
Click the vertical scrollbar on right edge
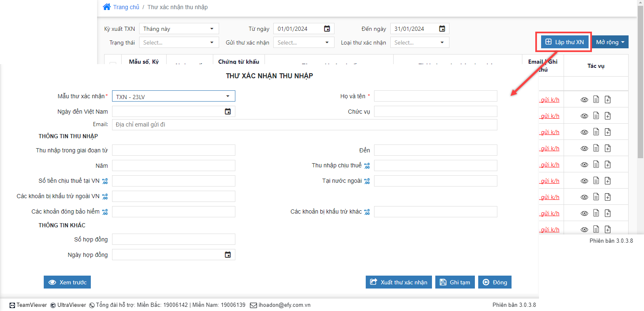point(640,83)
